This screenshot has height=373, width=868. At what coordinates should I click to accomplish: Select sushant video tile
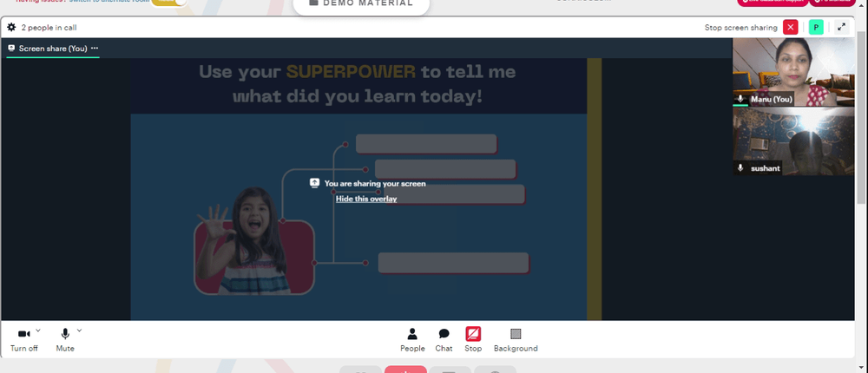click(793, 141)
